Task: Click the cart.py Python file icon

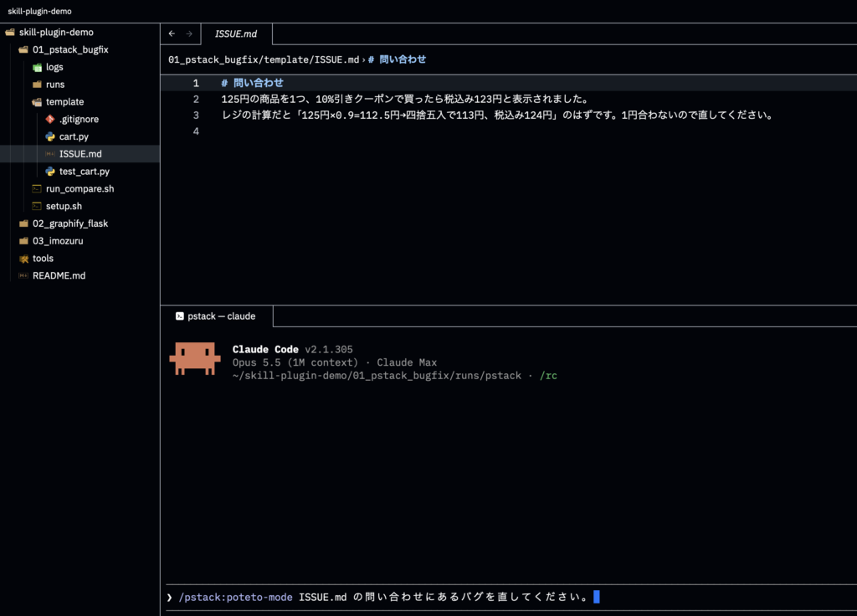Action: pyautogui.click(x=50, y=136)
